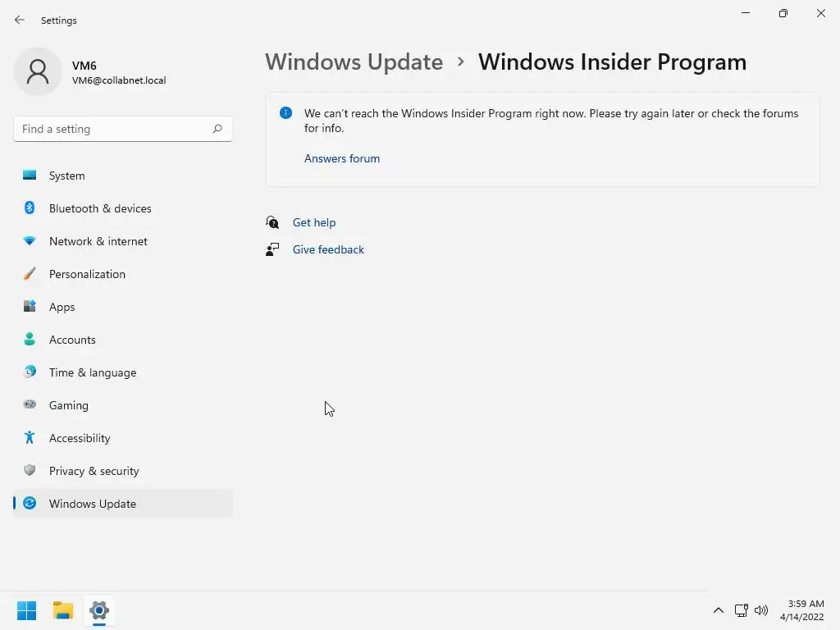The image size is (840, 630).
Task: Open Apps settings category
Action: pos(123,307)
